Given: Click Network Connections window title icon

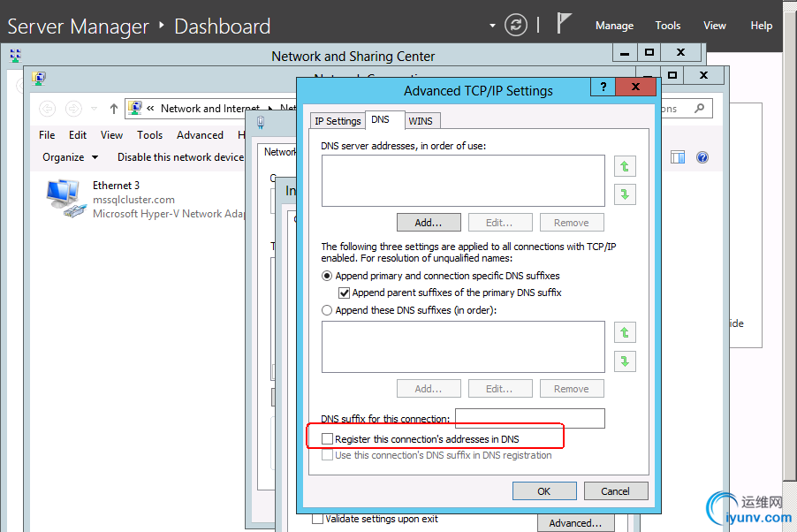Looking at the screenshot, I should 39,78.
